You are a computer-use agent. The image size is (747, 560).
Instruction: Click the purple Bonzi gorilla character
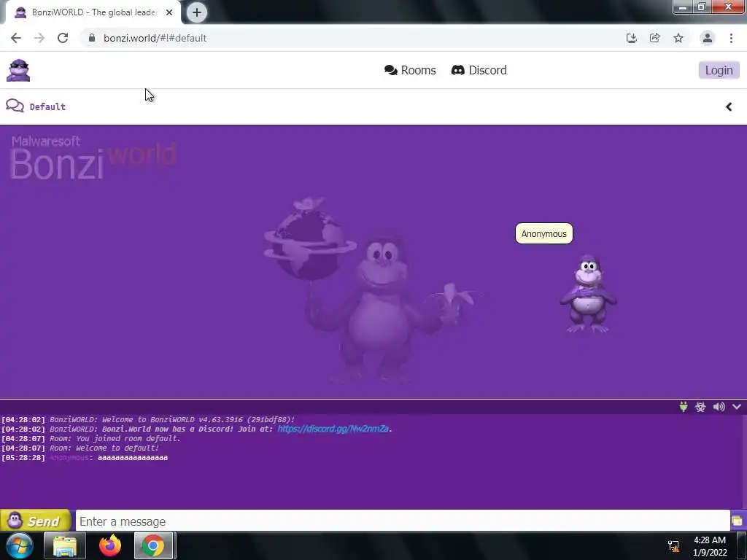pyautogui.click(x=588, y=294)
